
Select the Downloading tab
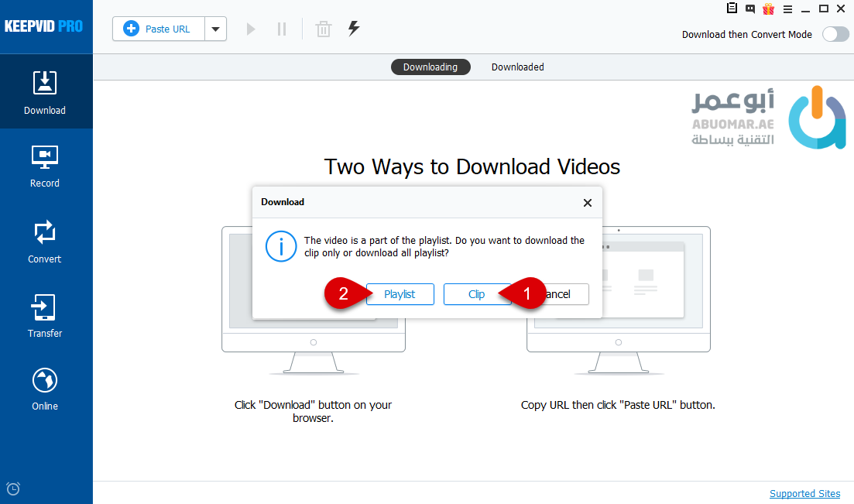coord(430,67)
